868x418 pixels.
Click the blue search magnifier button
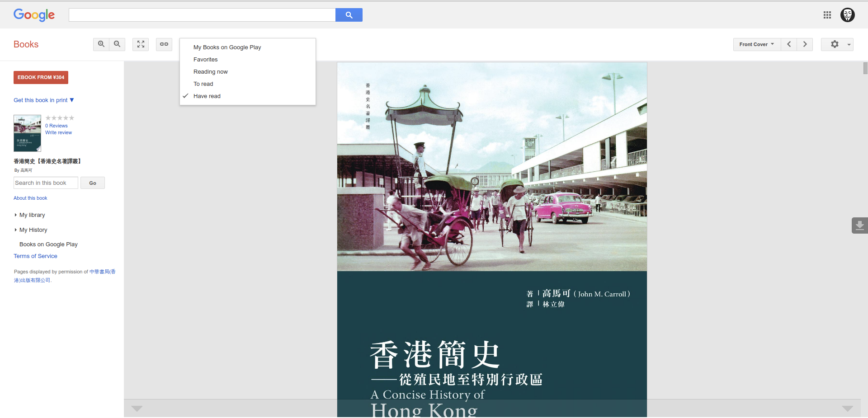pos(349,15)
